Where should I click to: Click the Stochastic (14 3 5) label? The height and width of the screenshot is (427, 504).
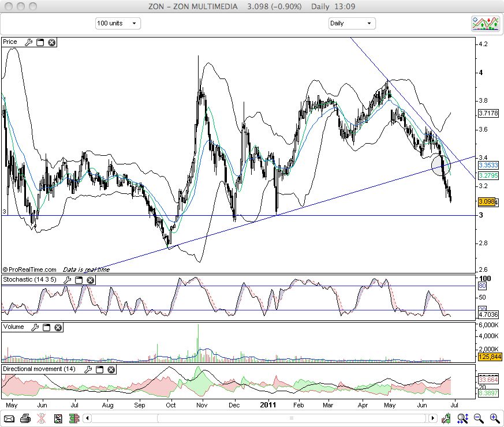[x=29, y=279]
